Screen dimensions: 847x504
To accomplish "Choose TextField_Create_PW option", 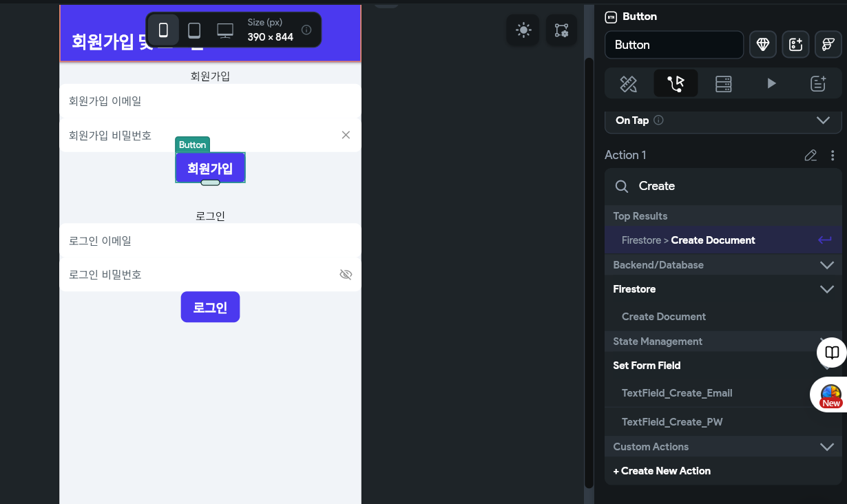I will pyautogui.click(x=672, y=422).
